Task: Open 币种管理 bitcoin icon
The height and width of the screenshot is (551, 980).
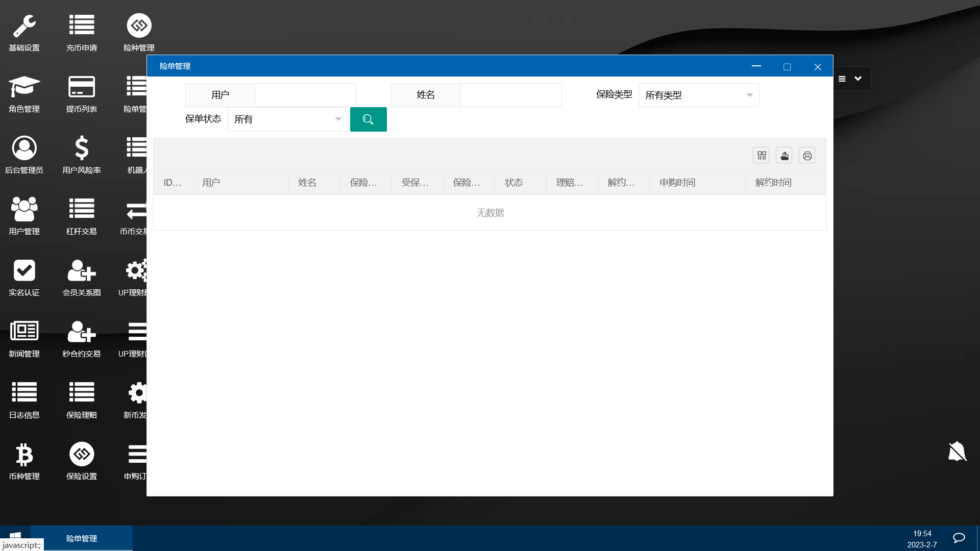Action: tap(24, 454)
